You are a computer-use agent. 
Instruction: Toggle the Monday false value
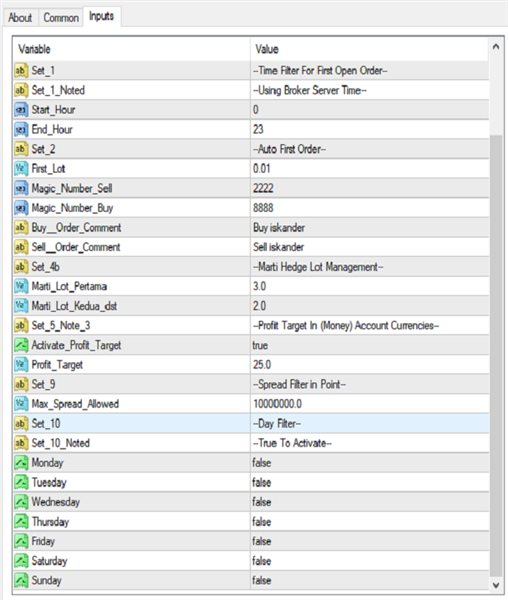click(x=370, y=463)
